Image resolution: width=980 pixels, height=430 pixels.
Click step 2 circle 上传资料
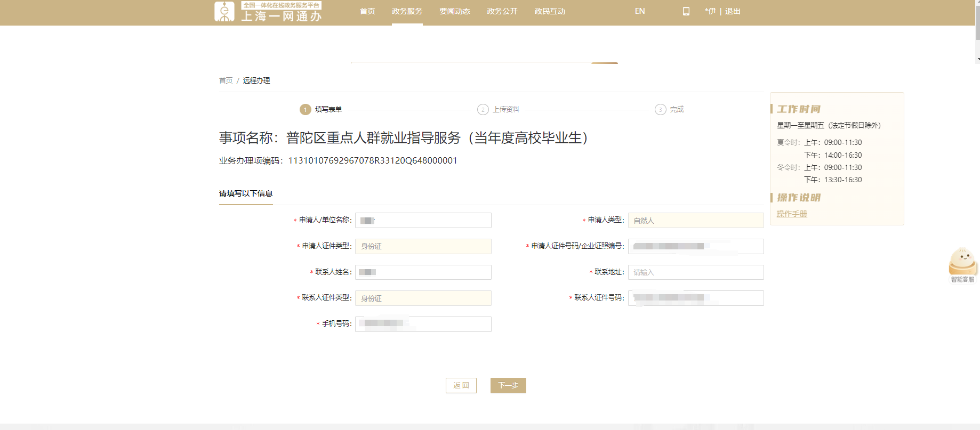pyautogui.click(x=483, y=110)
